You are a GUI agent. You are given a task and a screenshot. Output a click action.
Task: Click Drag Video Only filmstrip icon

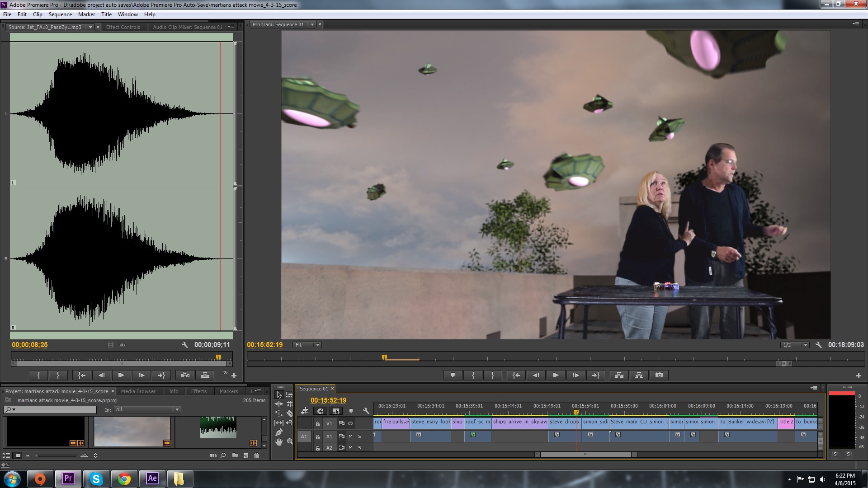point(111,345)
